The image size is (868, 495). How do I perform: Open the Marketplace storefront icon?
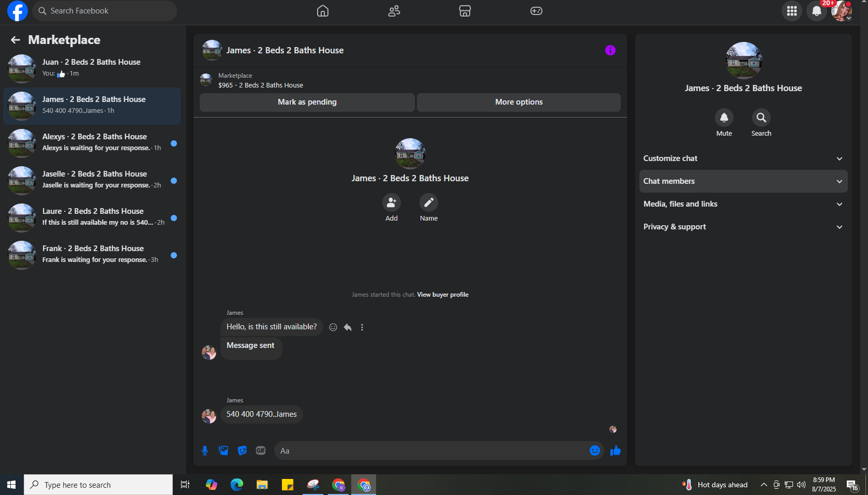coord(465,11)
